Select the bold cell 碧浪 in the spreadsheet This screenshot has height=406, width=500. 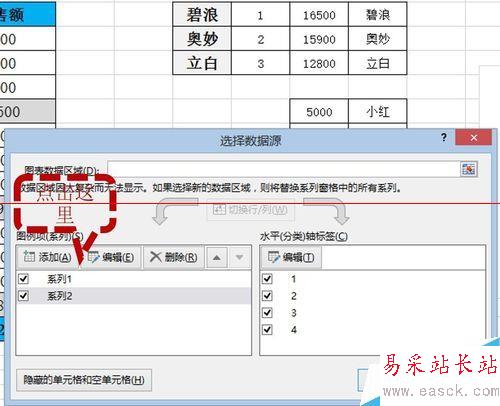(202, 15)
